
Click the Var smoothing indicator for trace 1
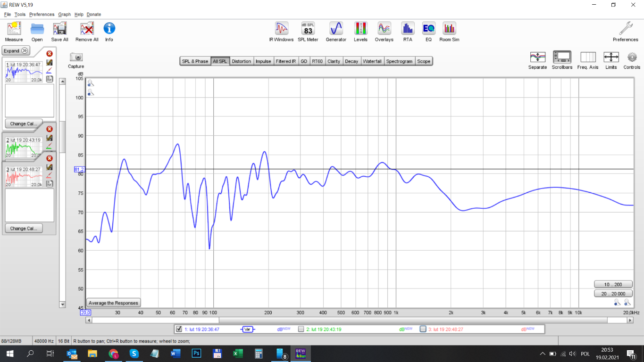pos(247,329)
